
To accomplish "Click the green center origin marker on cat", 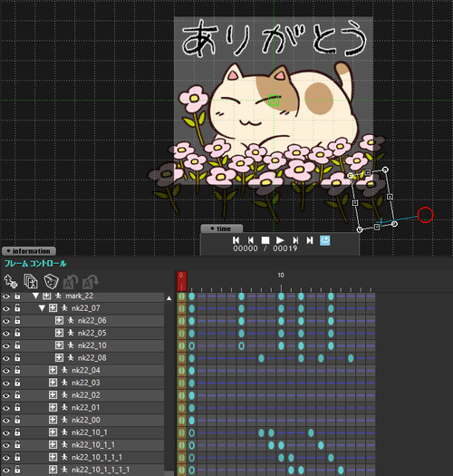I will pyautogui.click(x=274, y=101).
